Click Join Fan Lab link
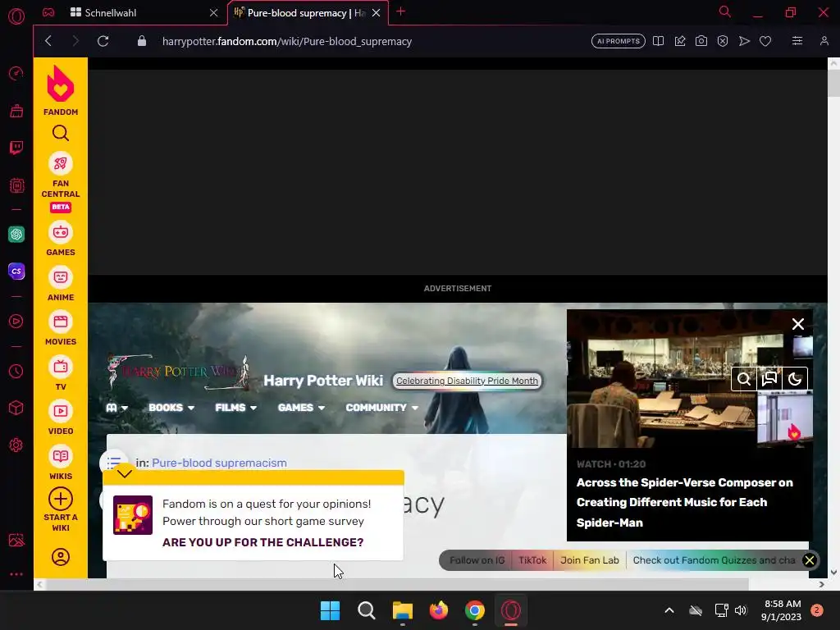840x630 pixels. point(589,560)
